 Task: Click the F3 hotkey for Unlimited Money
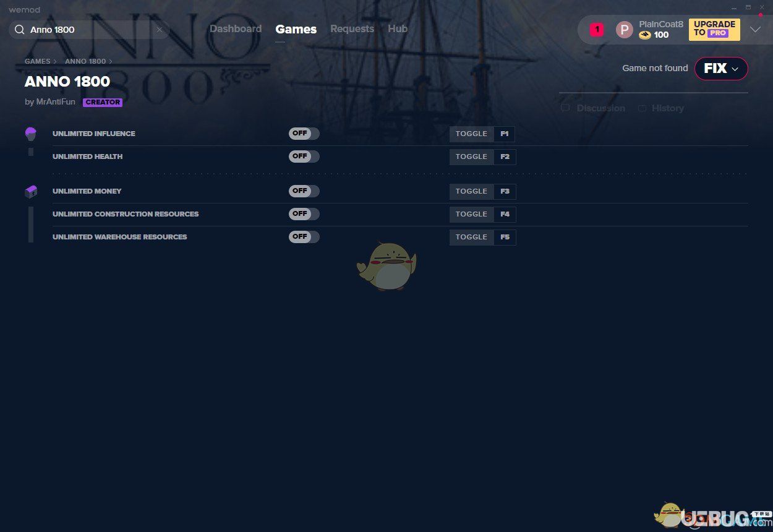505,192
